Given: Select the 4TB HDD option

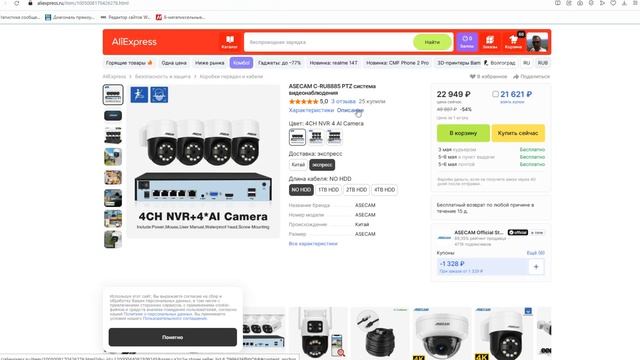Looking at the screenshot, I should point(384,190).
